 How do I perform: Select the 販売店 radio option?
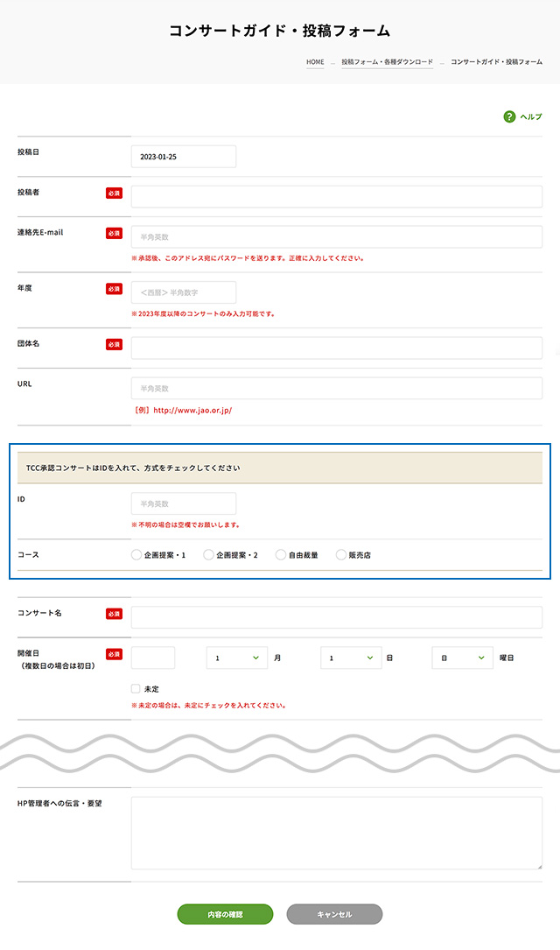341,555
